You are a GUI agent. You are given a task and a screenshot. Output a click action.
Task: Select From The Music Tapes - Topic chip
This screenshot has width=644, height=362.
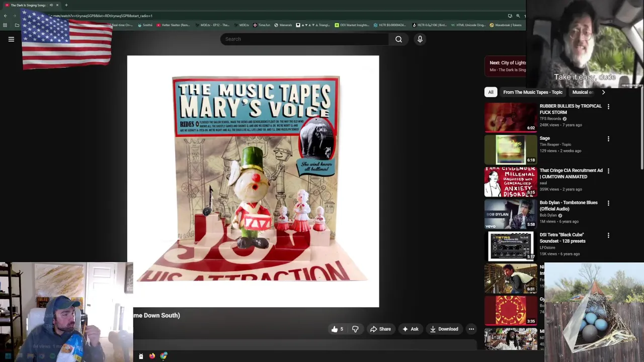tap(533, 92)
